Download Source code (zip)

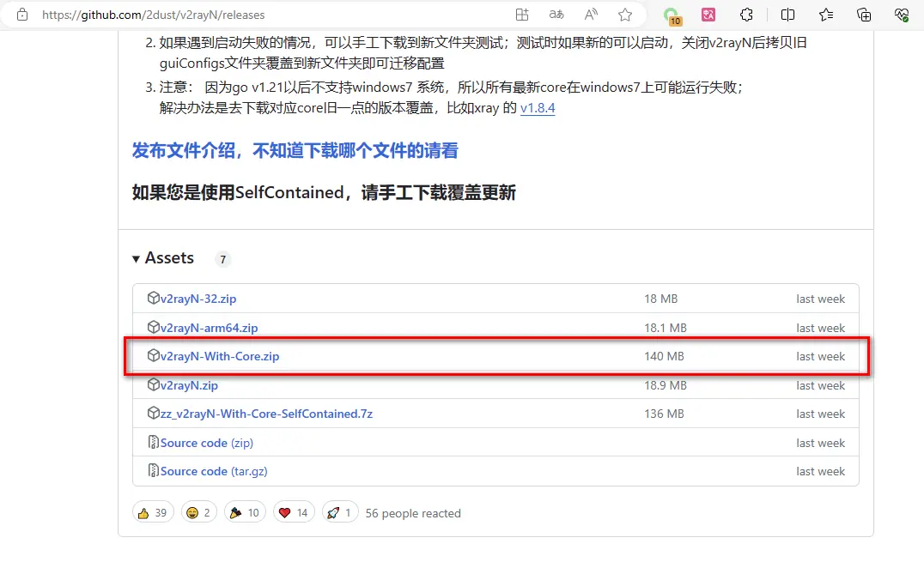click(207, 443)
